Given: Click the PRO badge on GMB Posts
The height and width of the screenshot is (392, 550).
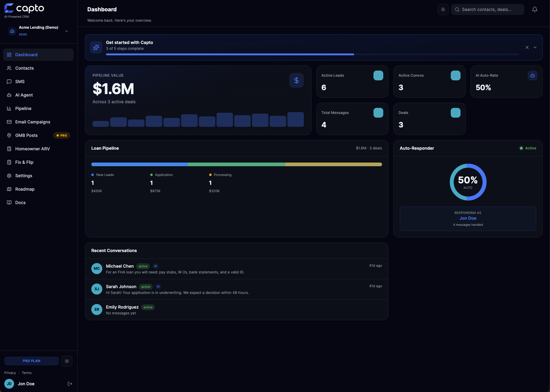Looking at the screenshot, I should (x=62, y=135).
